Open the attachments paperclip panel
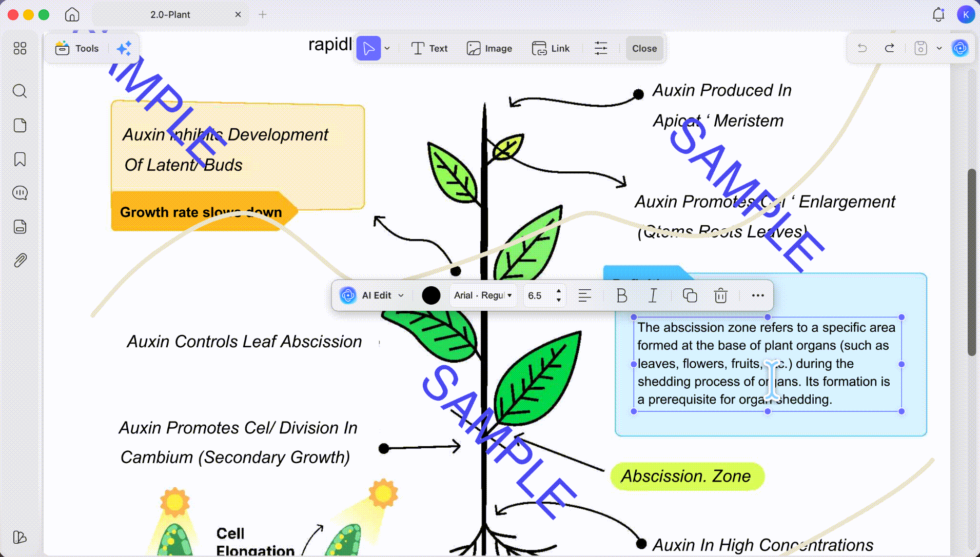Viewport: 980px width, 557px height. (20, 261)
